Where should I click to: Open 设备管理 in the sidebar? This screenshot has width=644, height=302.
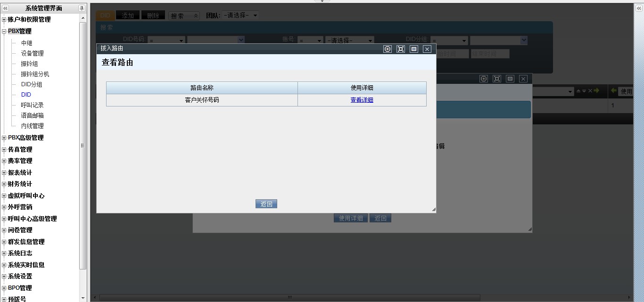pyautogui.click(x=32, y=53)
